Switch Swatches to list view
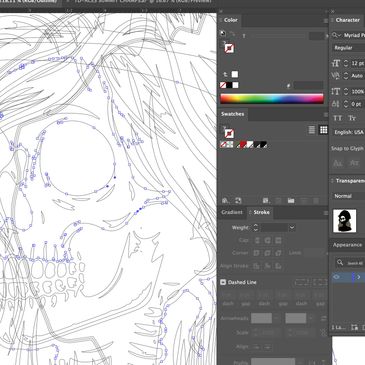Viewport: 365px width, 365px height. (312, 130)
